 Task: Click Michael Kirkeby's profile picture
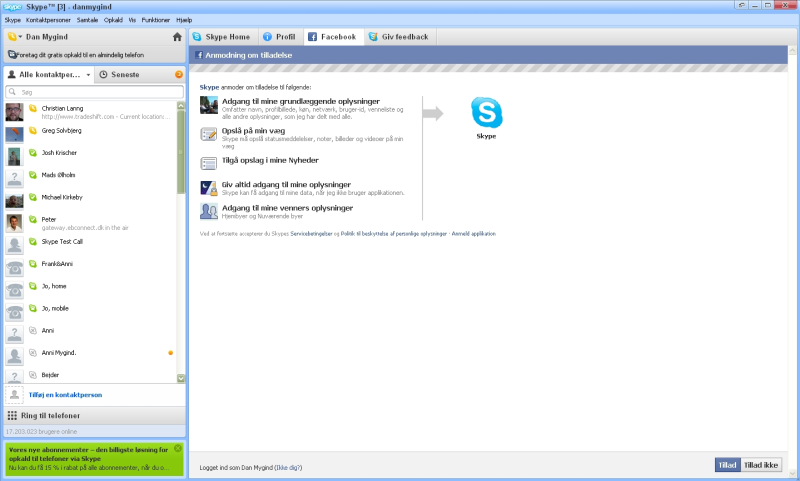(14, 200)
